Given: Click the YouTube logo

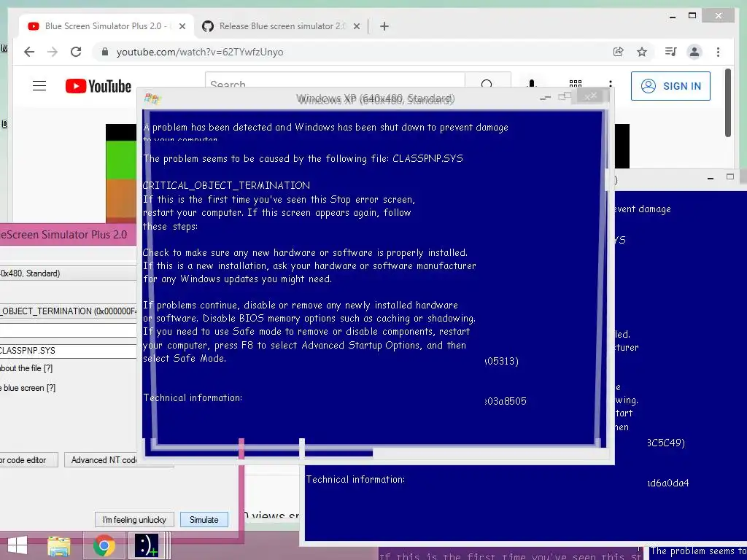Looking at the screenshot, I should 98,86.
